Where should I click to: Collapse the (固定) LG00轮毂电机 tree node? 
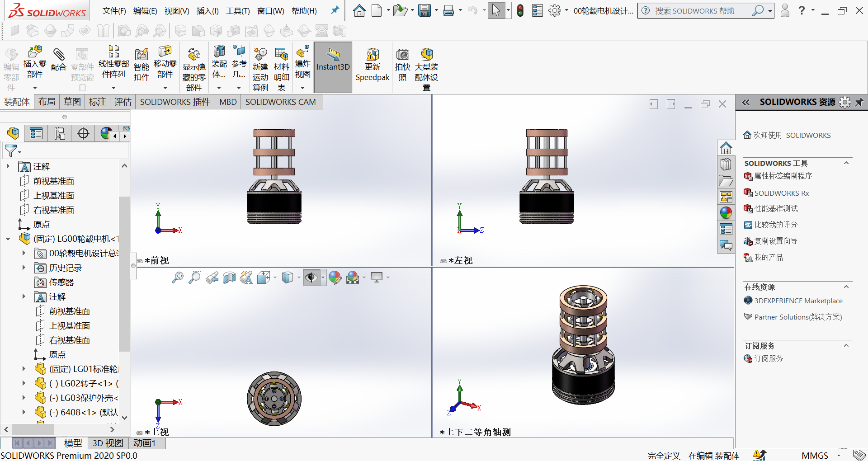8,239
